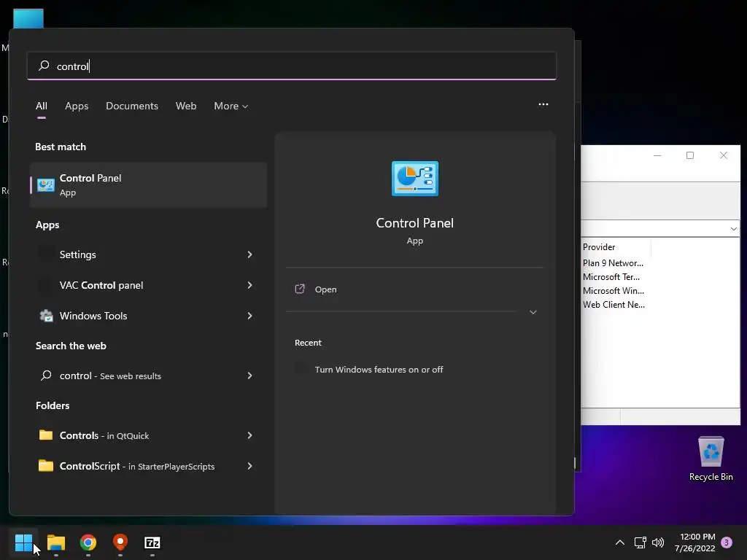Screen dimensions: 747x560
Task: Expand Windows Tools details arrow
Action: click(249, 316)
